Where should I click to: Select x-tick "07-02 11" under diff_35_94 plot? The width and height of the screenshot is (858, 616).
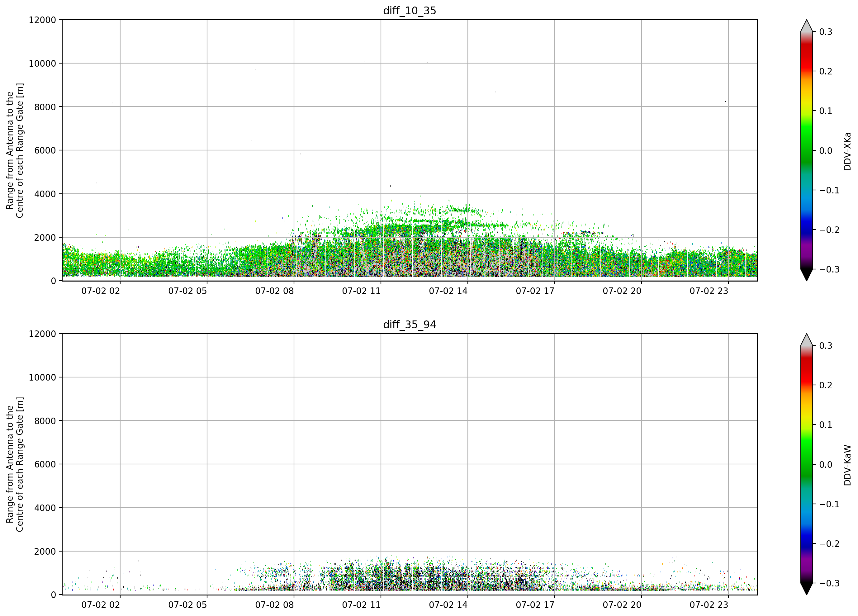[361, 605]
